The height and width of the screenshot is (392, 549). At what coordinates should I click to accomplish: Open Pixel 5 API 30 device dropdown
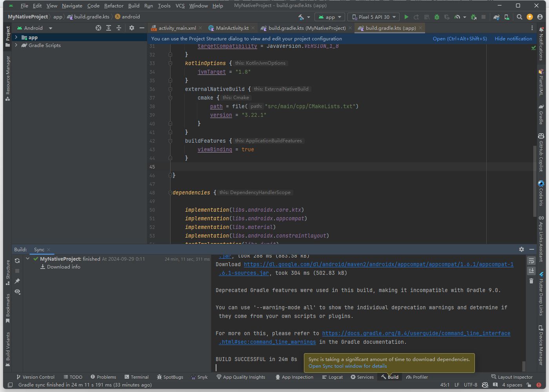(373, 17)
